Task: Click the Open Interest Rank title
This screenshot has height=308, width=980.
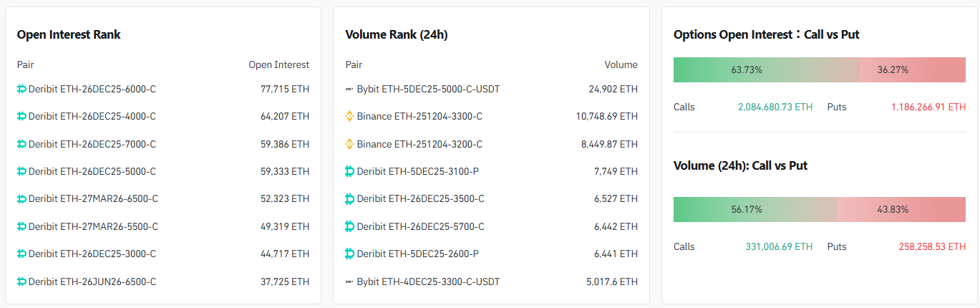Action: 69,34
